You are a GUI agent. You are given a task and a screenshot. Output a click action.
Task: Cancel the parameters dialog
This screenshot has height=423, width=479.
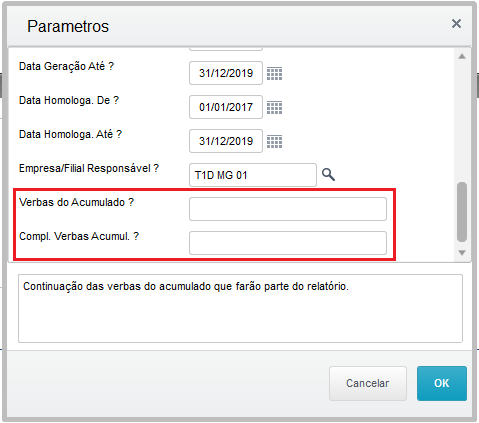click(368, 383)
